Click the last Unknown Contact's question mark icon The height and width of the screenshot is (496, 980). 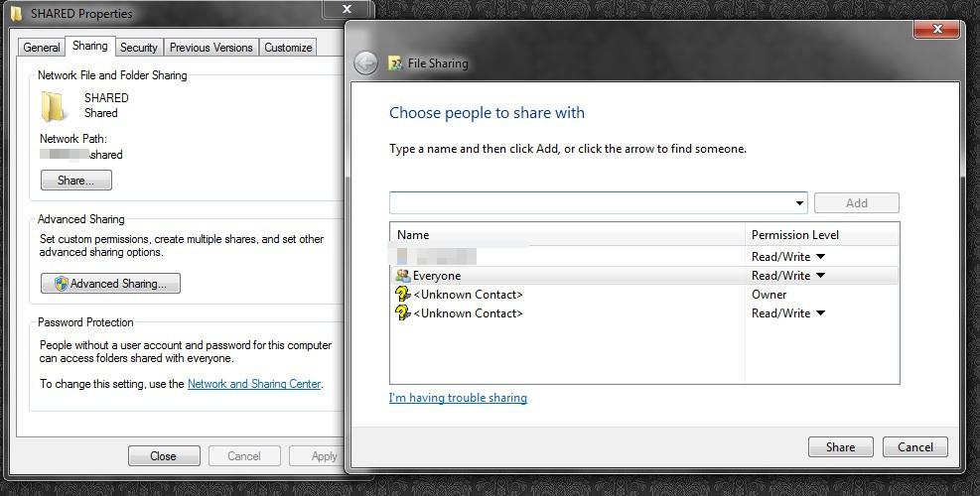tap(402, 313)
